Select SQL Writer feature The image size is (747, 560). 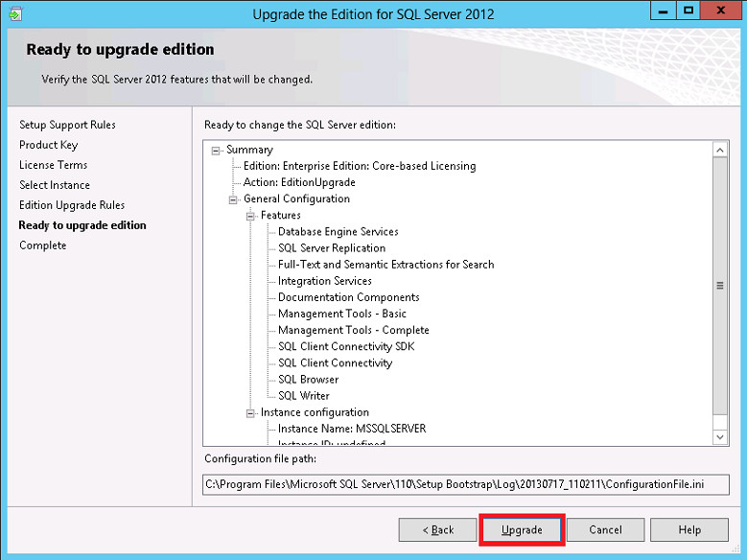[x=304, y=396]
